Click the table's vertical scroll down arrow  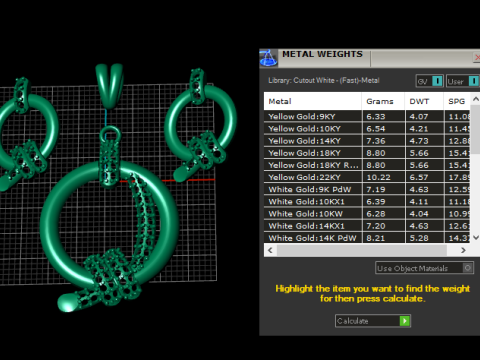[x=476, y=237]
